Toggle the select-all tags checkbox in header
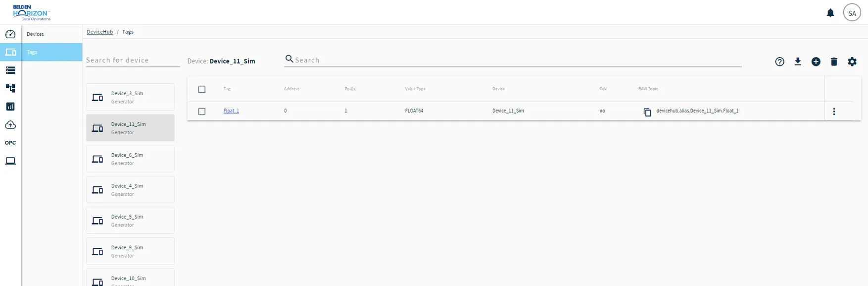The width and height of the screenshot is (868, 286). click(x=202, y=89)
